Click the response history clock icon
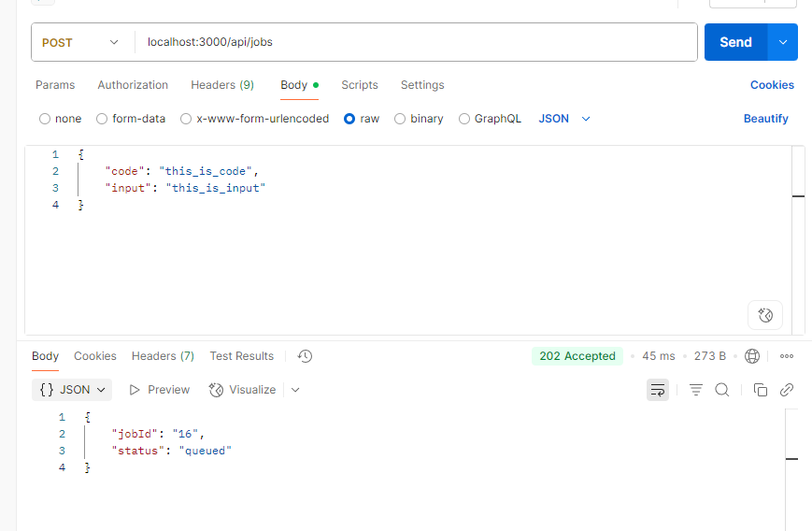Screen dimensions: 812x531 click(305, 356)
